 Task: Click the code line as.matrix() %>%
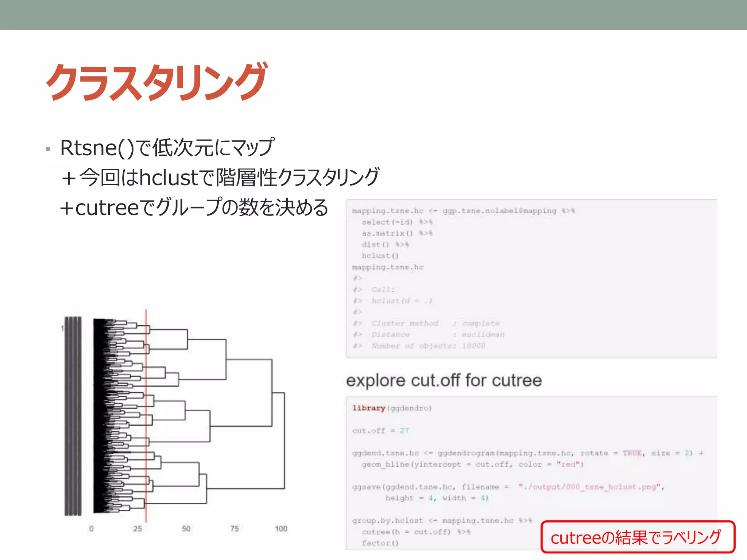[397, 233]
